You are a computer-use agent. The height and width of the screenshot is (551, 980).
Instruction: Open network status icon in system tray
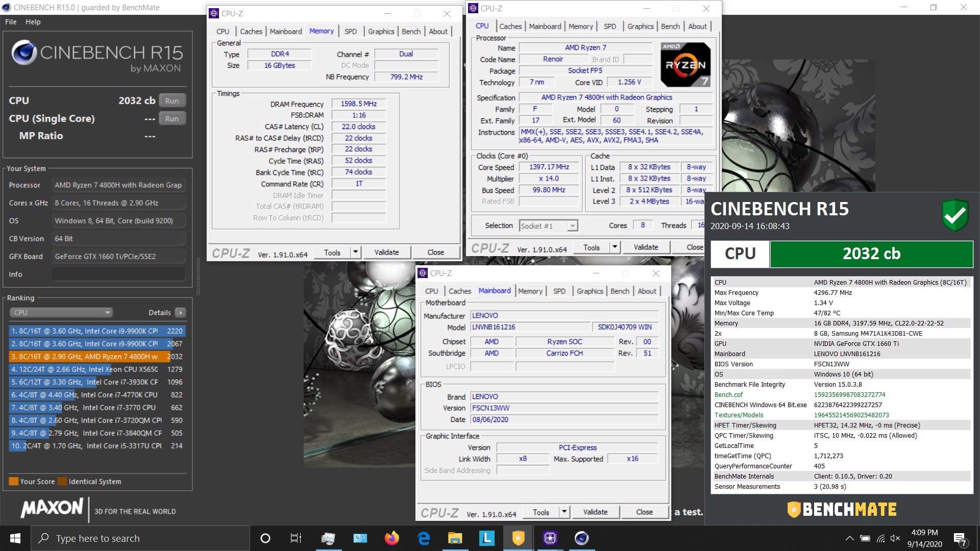pyautogui.click(x=880, y=538)
